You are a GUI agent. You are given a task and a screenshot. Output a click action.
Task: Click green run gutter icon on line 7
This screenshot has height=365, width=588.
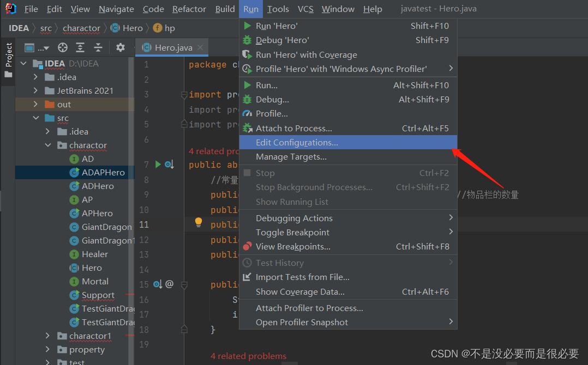coord(158,164)
